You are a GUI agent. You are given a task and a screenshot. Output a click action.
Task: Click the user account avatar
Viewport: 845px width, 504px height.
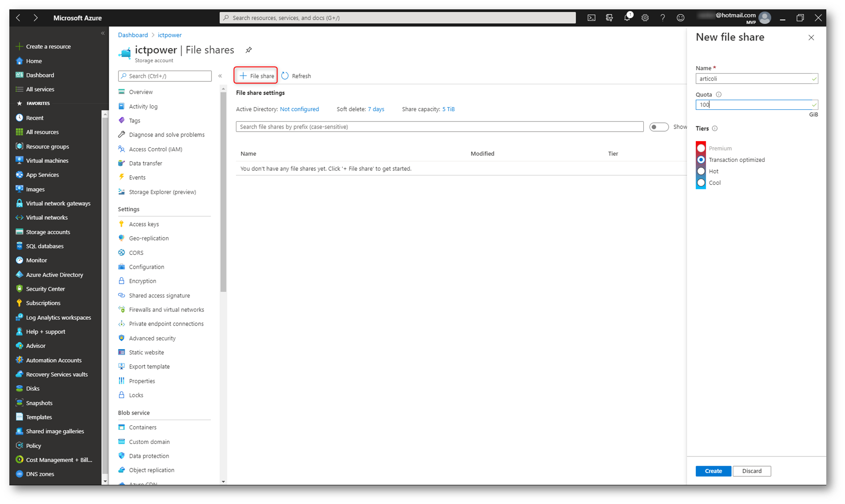[765, 18]
